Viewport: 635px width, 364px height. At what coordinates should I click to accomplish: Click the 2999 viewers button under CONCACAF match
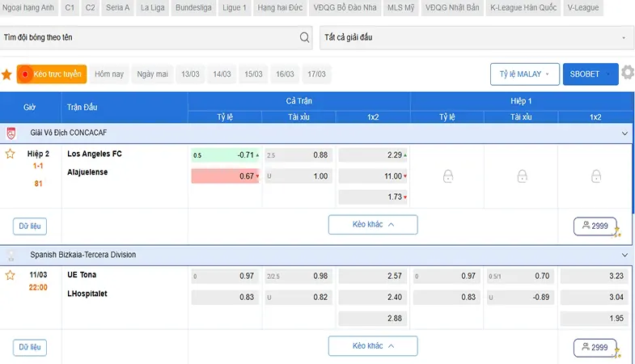coord(595,226)
